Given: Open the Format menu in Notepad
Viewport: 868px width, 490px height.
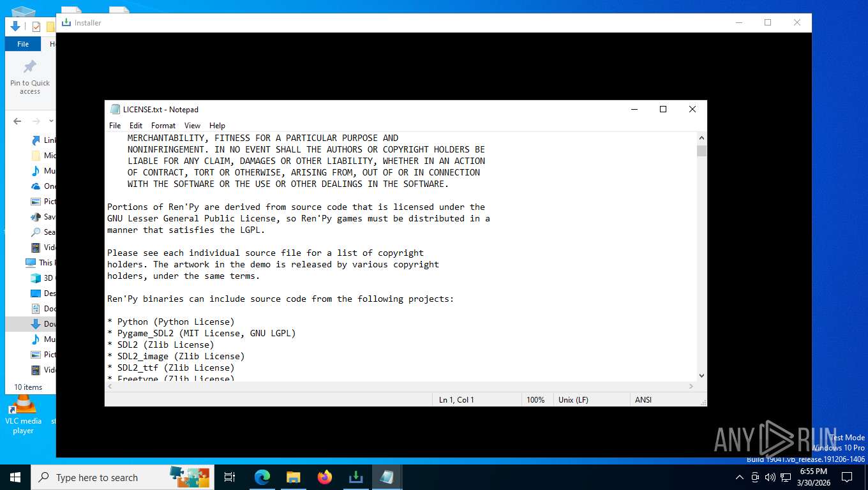Looking at the screenshot, I should [163, 126].
